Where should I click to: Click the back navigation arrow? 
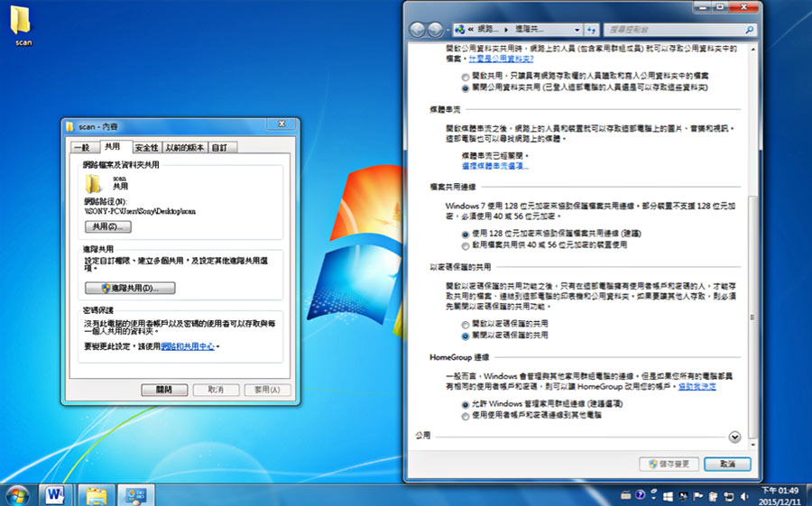[x=418, y=30]
